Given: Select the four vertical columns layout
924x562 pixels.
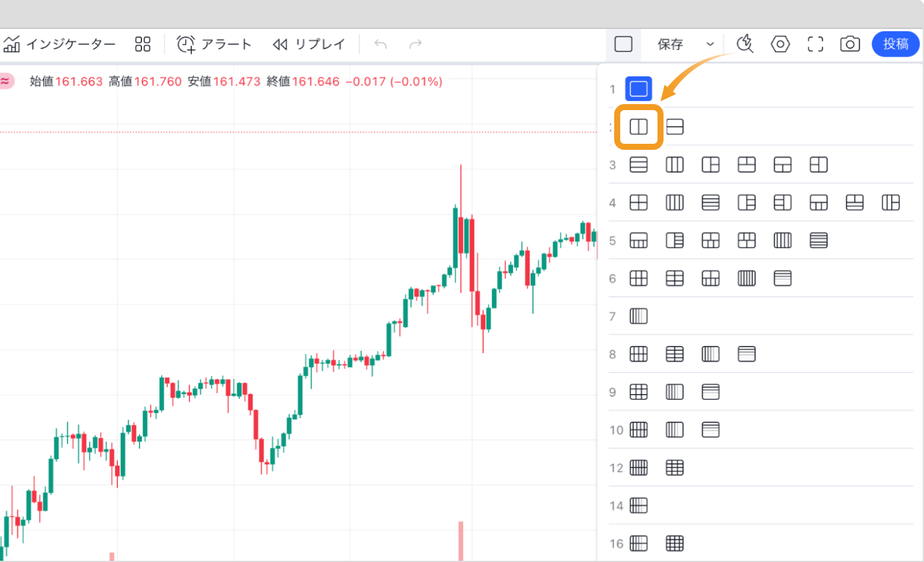Looking at the screenshot, I should (x=675, y=203).
